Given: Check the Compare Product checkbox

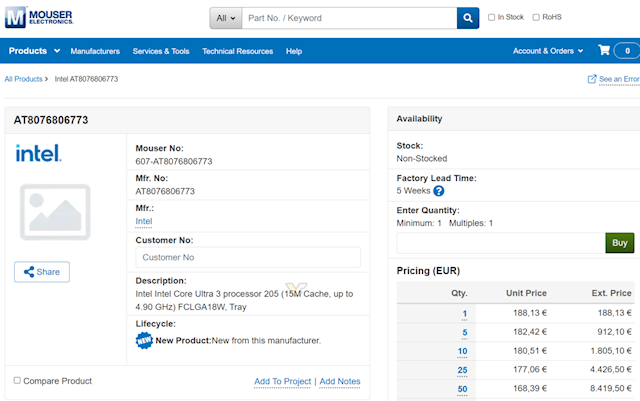Looking at the screenshot, I should pos(17,380).
